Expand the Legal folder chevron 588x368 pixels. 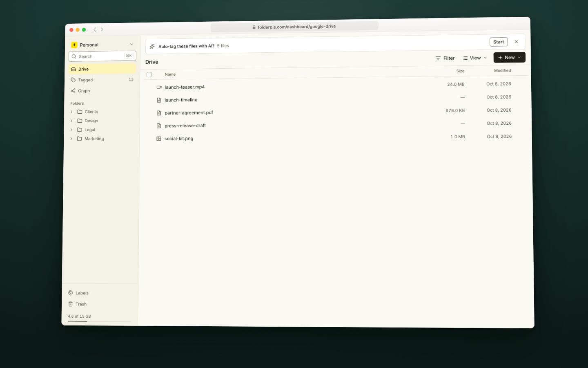pyautogui.click(x=71, y=130)
